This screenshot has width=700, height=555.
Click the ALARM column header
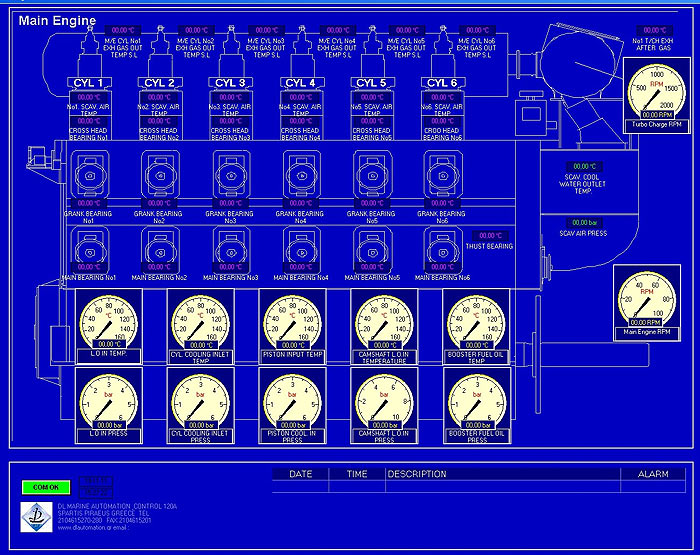(653, 474)
